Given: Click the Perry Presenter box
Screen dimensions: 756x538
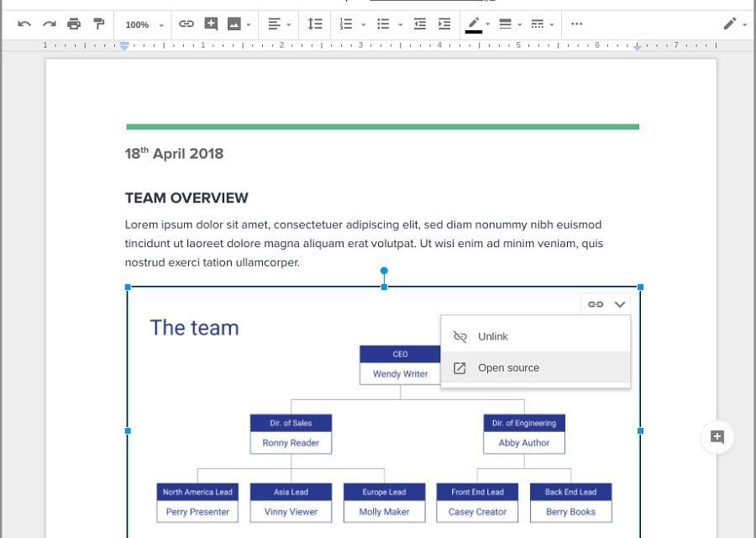Looking at the screenshot, I should point(197,512).
